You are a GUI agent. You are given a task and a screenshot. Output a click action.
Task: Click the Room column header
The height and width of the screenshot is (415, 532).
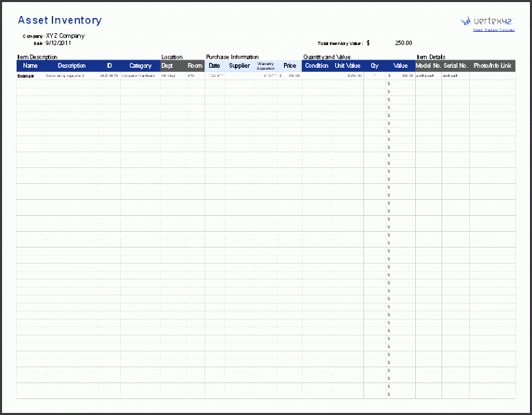pyautogui.click(x=195, y=66)
